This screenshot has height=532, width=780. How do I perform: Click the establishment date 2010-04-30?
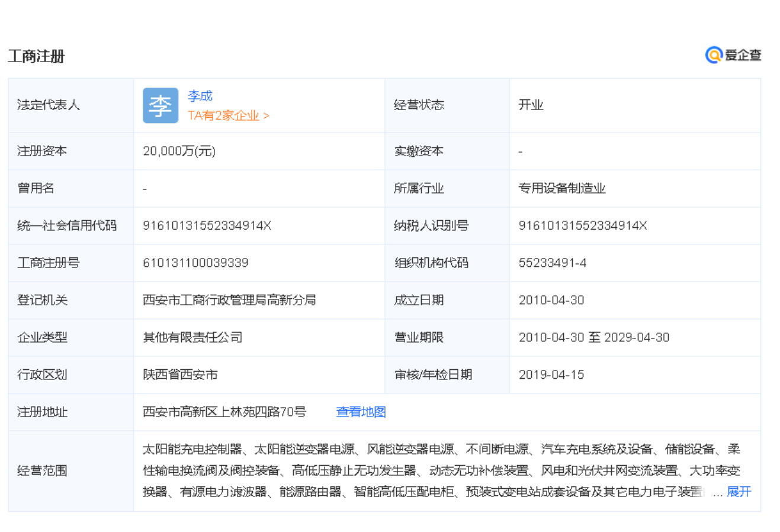coord(551,300)
